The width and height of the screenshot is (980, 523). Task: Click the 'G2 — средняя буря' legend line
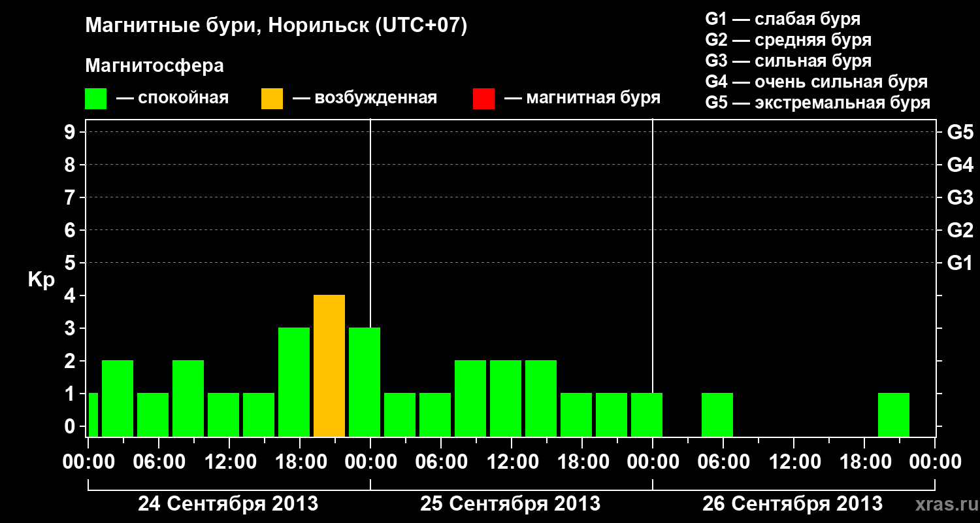(788, 40)
